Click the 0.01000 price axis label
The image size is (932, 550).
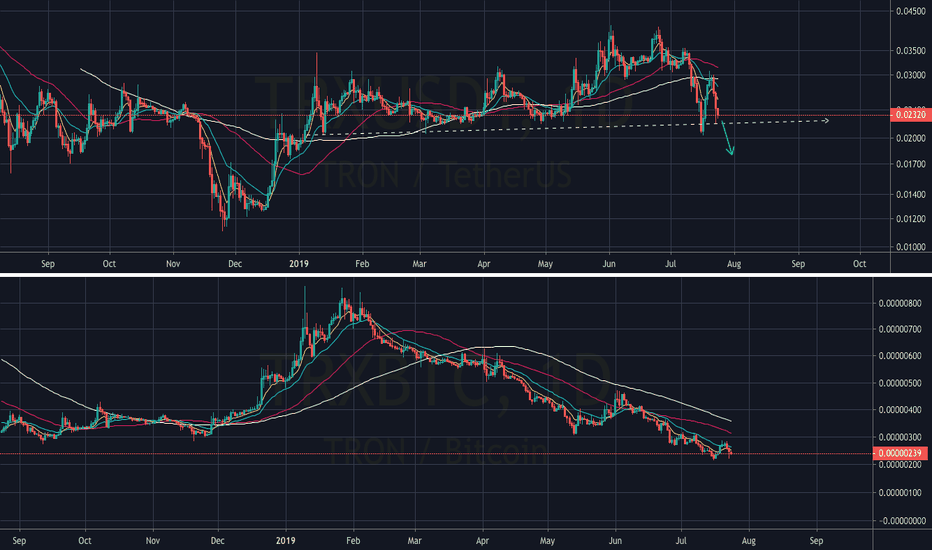[x=911, y=247]
